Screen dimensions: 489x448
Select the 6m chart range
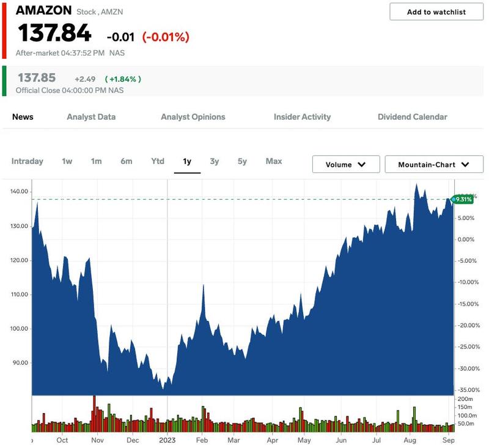127,161
